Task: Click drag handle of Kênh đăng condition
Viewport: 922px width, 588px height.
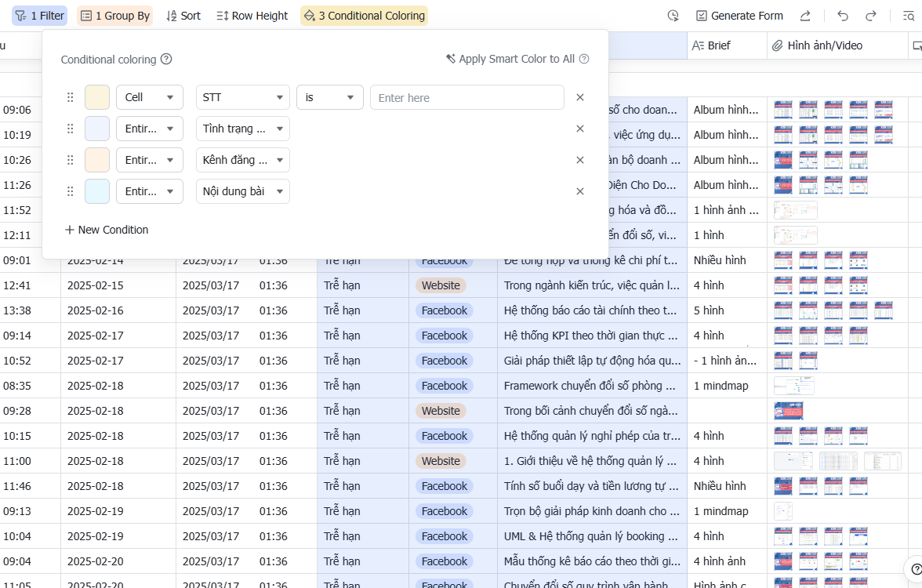Action: 70,160
